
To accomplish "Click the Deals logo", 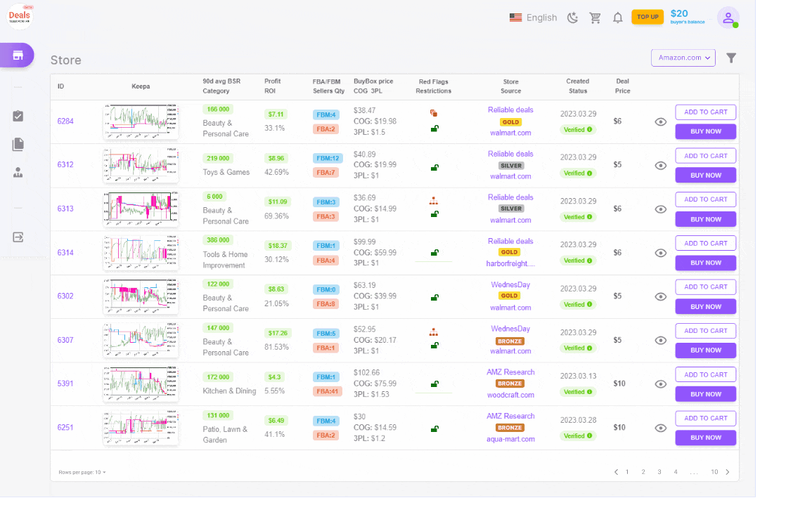I will pyautogui.click(x=20, y=15).
